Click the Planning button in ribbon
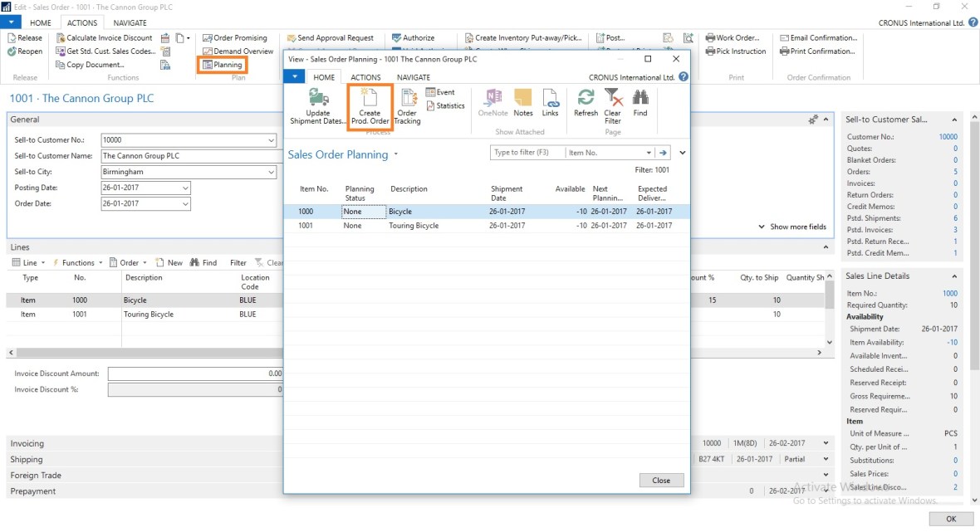Viewport: 980px width, 532px height. coord(223,65)
